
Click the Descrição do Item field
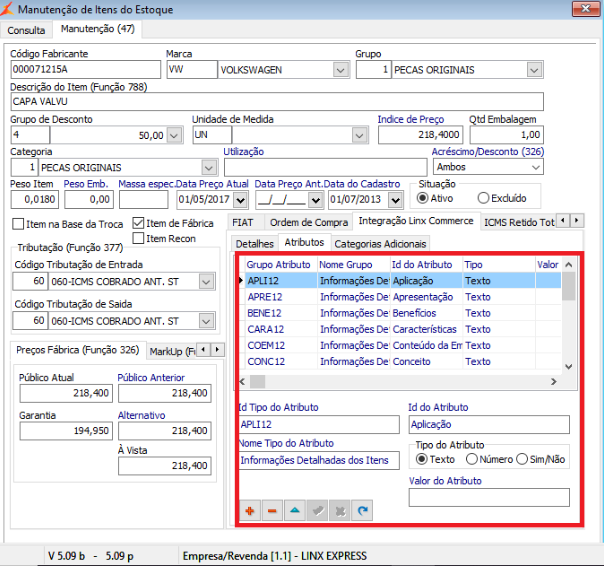tap(277, 102)
